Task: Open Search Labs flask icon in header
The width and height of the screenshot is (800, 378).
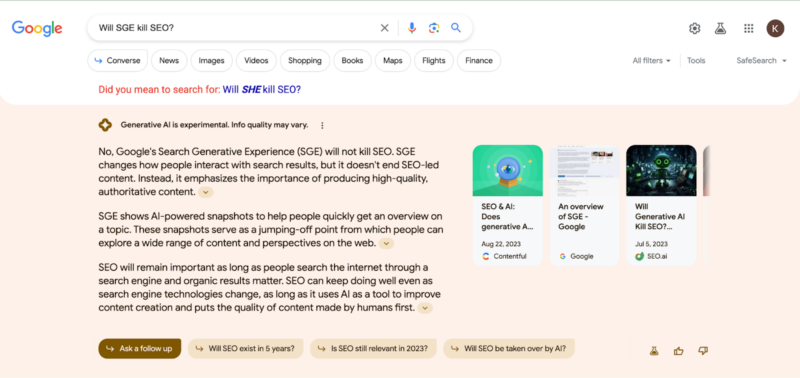Action: 720,29
